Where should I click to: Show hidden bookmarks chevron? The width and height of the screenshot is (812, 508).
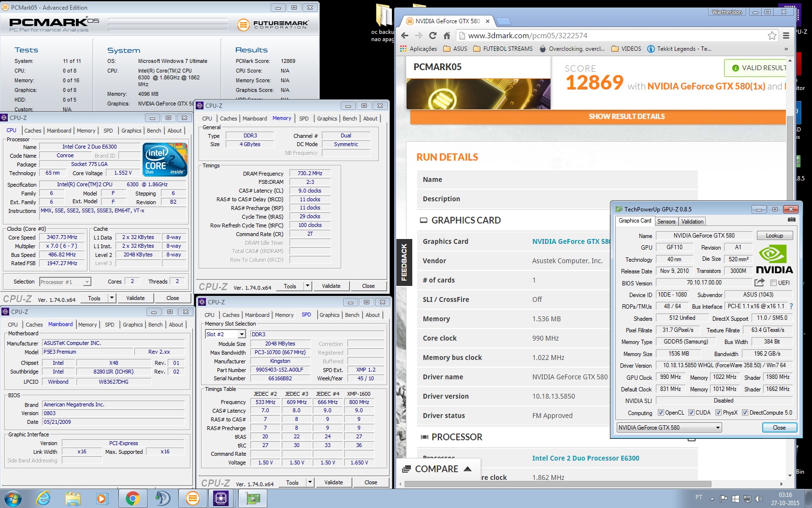coord(786,49)
